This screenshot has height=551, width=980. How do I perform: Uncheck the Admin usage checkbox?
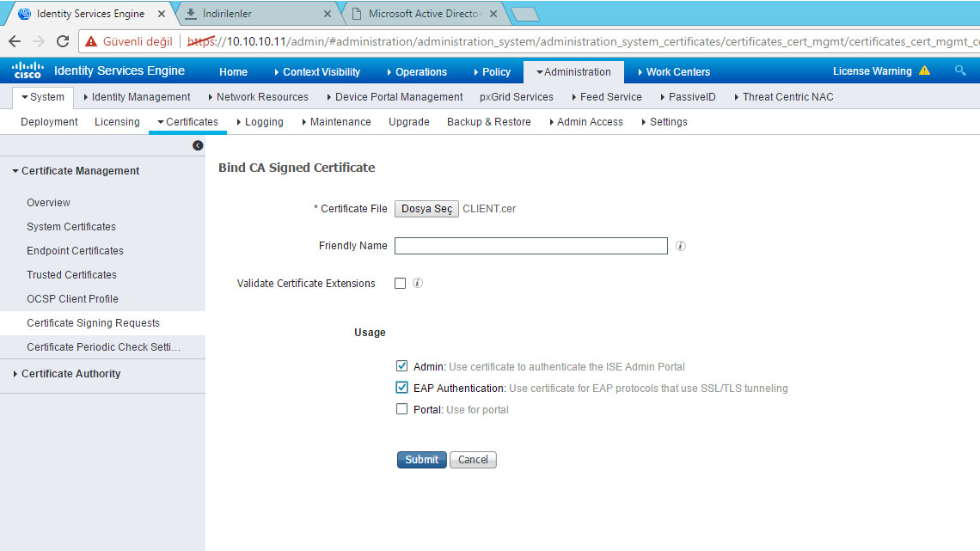pos(401,366)
